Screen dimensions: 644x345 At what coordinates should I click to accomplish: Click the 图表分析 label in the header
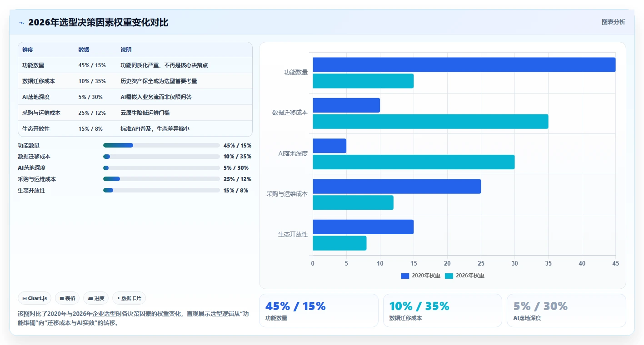[613, 22]
